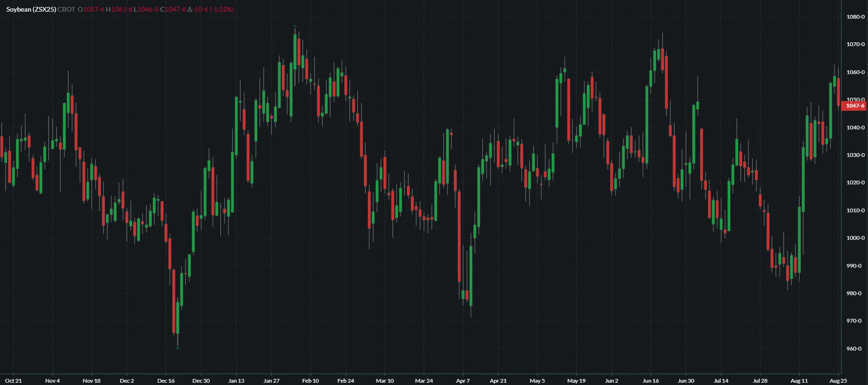Click the red 1047-6 current price tag
This screenshot has width=868, height=385.
(855, 106)
